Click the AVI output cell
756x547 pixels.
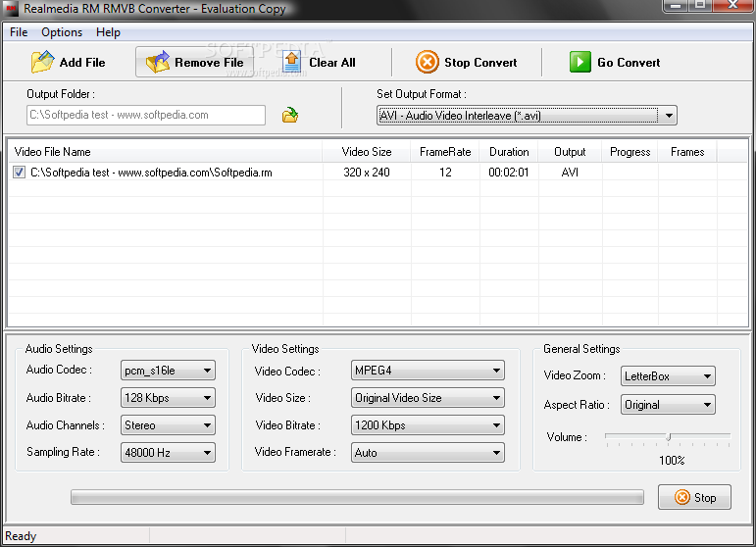pyautogui.click(x=570, y=173)
